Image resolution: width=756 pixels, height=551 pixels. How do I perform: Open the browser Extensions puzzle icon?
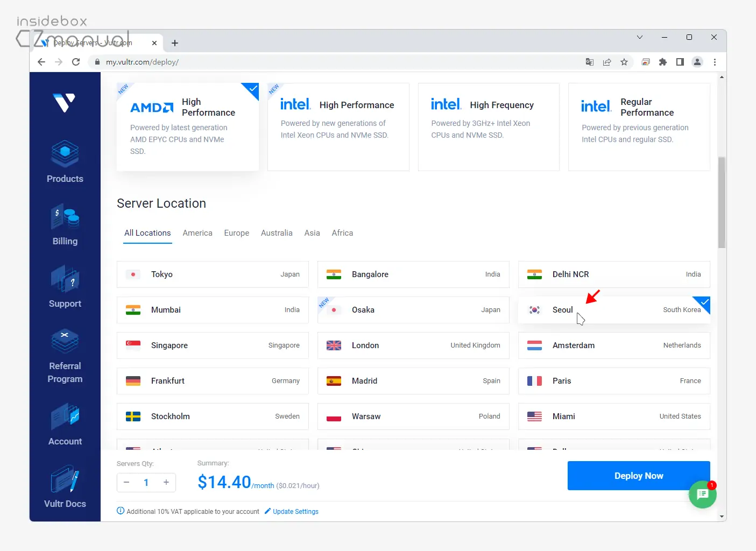(663, 62)
